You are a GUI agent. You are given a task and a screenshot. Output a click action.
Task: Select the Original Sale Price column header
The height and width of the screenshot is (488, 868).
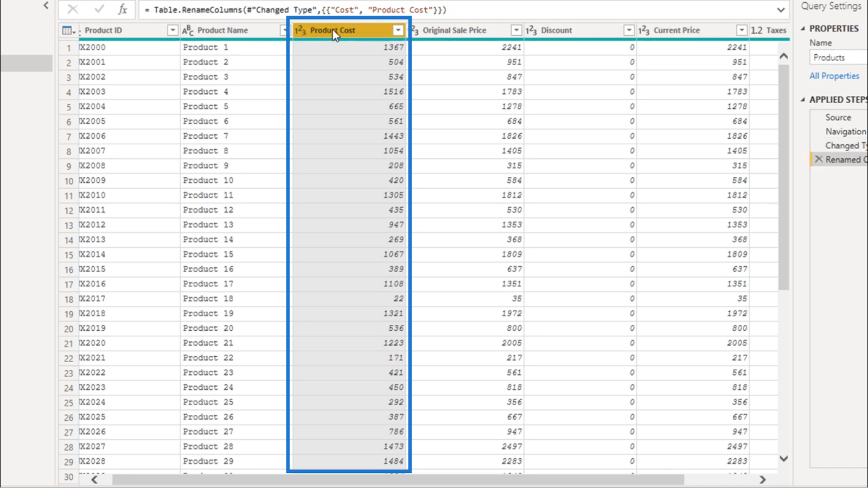point(455,30)
